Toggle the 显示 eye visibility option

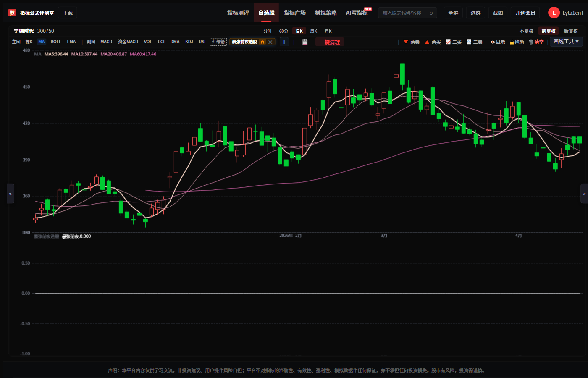point(498,42)
